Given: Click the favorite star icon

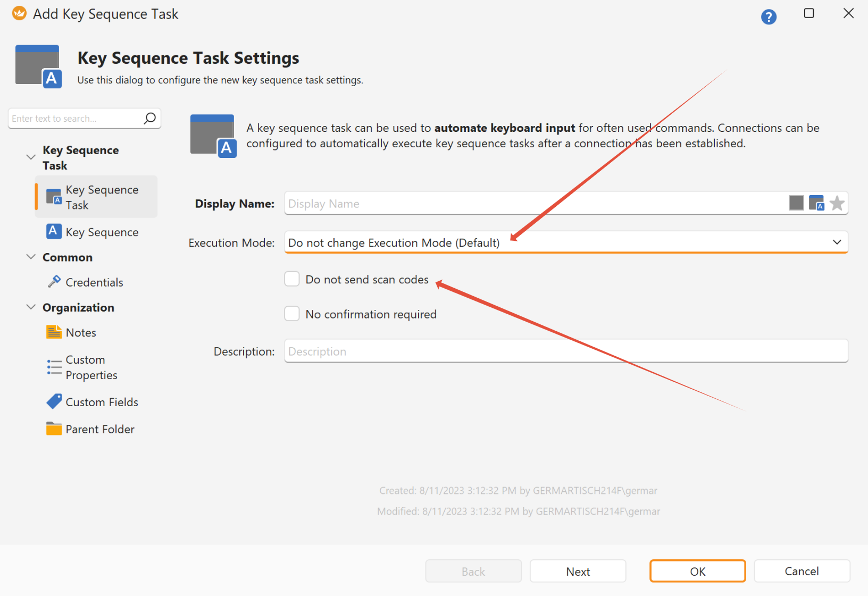Looking at the screenshot, I should (837, 203).
